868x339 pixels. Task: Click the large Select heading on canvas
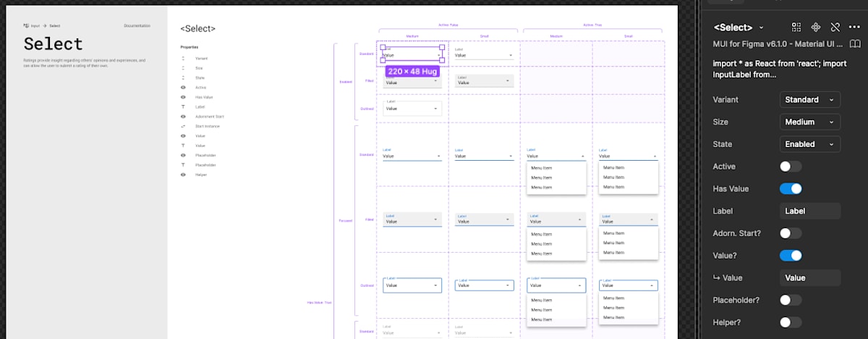(x=54, y=44)
